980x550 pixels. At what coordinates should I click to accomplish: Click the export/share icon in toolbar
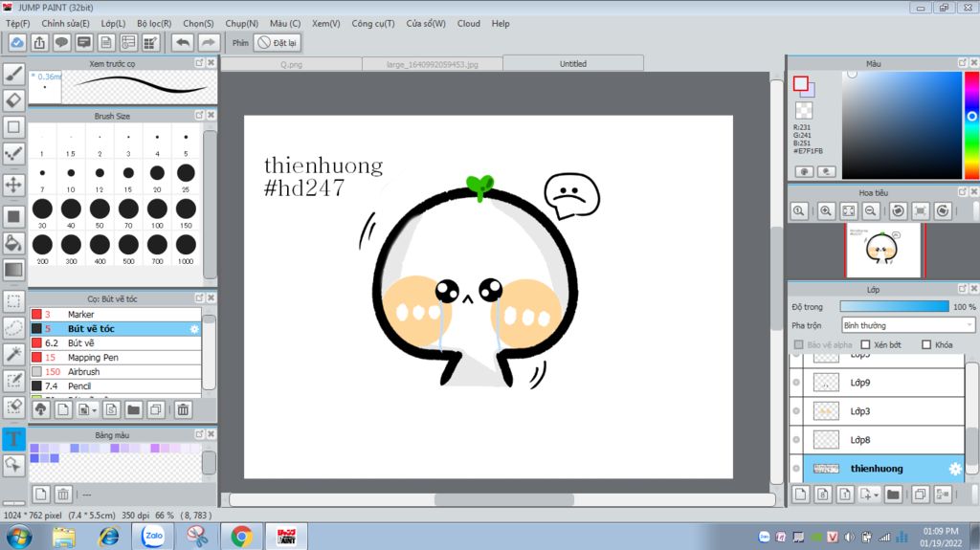click(x=39, y=42)
